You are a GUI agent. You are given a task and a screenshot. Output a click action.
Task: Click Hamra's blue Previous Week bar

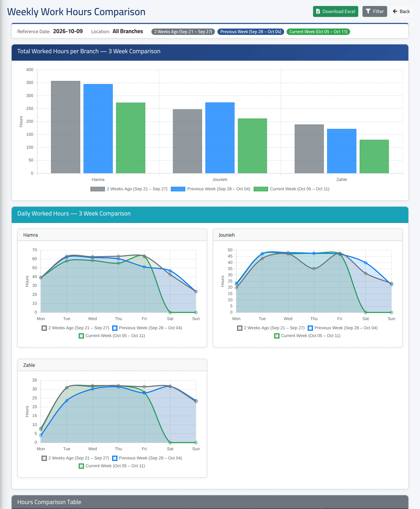pos(98,129)
